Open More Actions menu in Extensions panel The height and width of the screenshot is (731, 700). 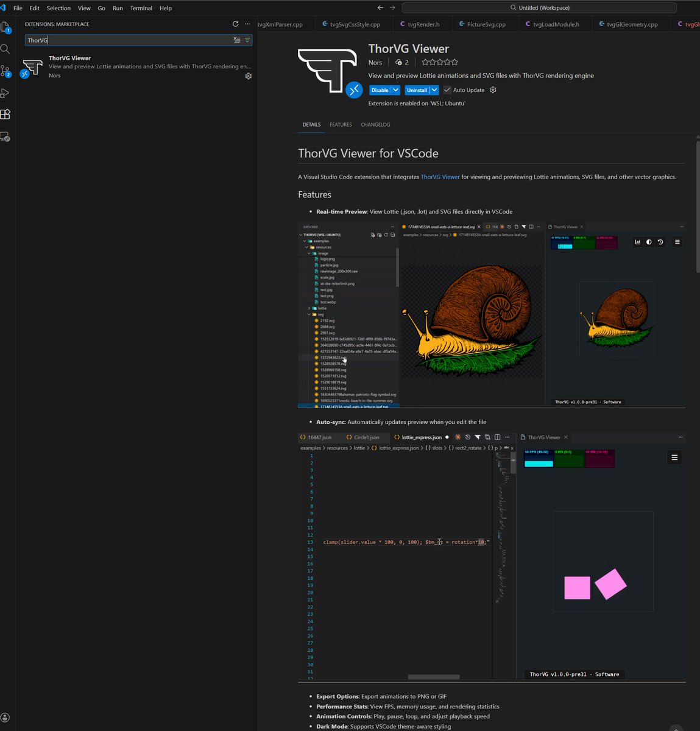(247, 24)
